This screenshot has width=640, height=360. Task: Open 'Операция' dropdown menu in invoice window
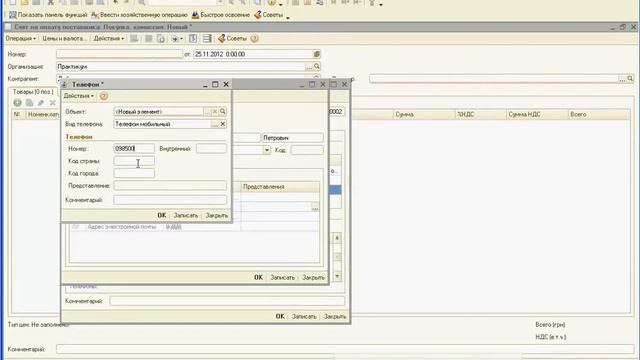coord(20,38)
